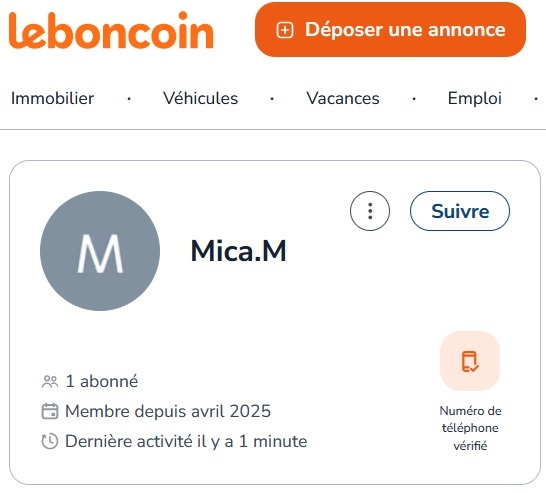Click the Mica.M profile name

239,251
